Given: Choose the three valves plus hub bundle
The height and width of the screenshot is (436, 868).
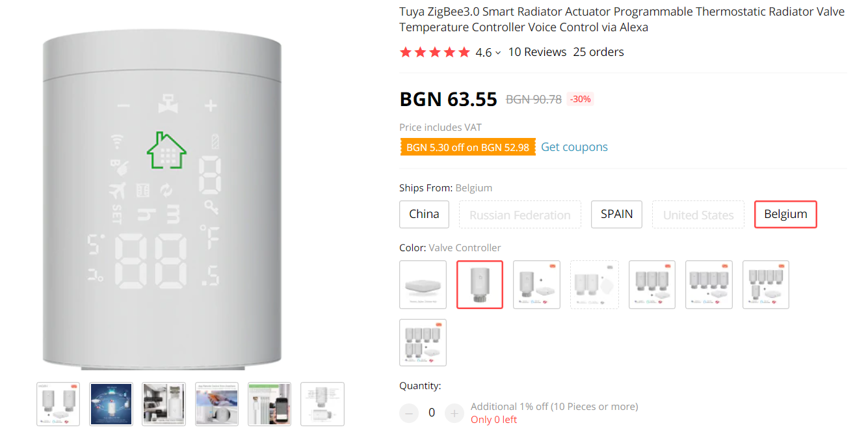Looking at the screenshot, I should (x=651, y=284).
